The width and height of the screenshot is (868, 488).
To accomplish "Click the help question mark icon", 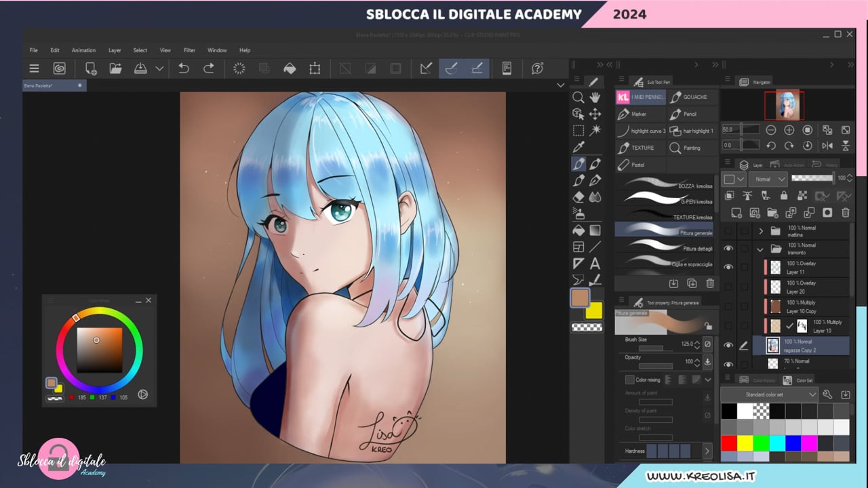I will (537, 68).
